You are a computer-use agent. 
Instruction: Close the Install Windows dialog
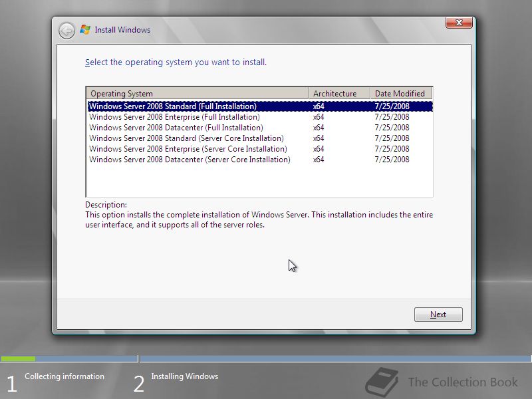tap(459, 23)
